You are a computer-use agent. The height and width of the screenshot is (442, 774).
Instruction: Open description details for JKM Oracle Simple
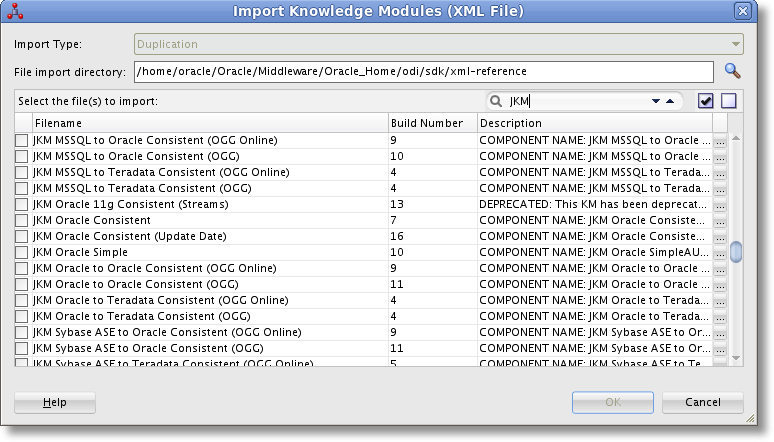pyautogui.click(x=720, y=253)
